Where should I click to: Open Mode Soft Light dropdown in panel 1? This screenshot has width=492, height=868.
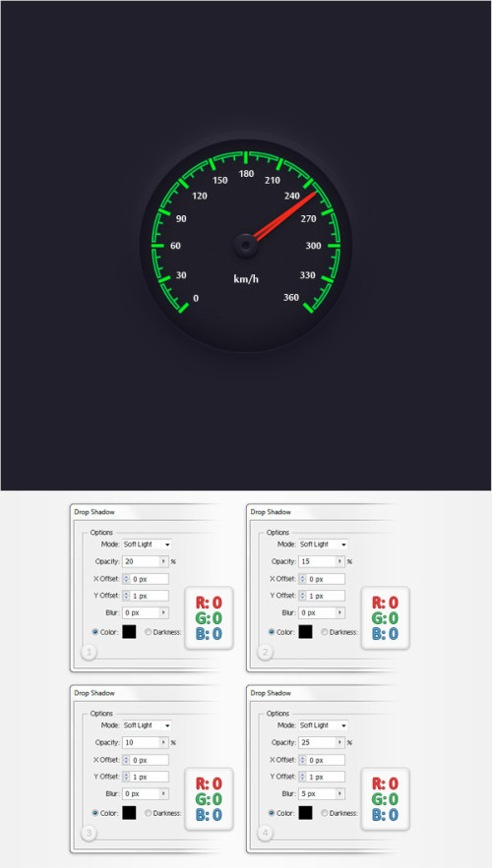pos(147,545)
